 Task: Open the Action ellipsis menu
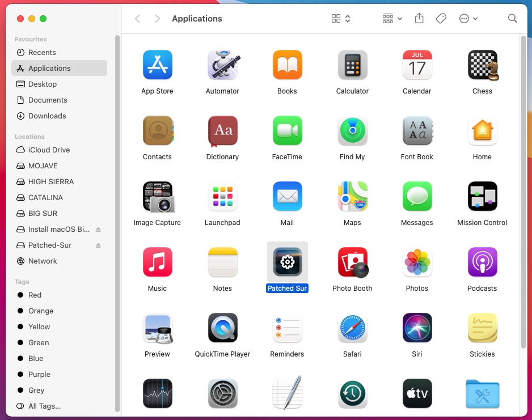click(x=468, y=19)
